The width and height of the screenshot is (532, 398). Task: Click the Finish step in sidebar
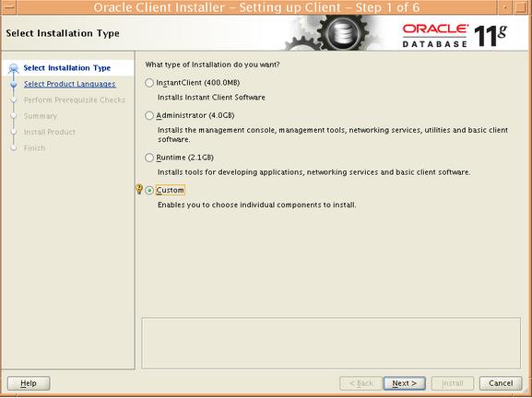[34, 147]
